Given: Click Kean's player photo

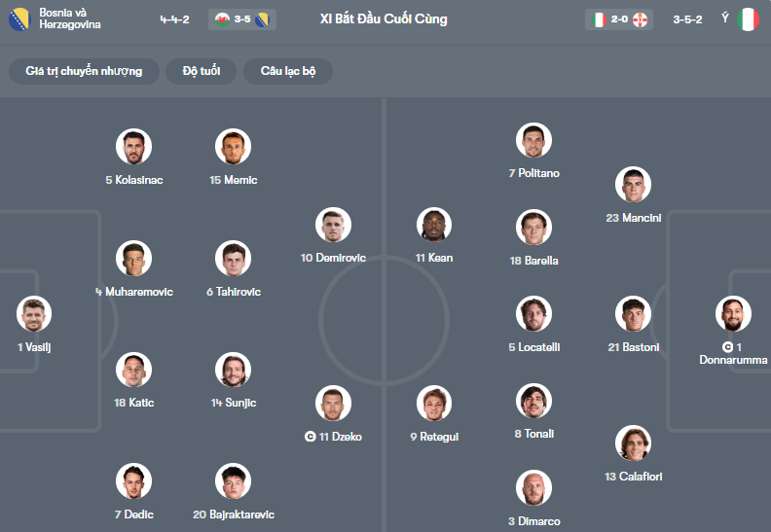Looking at the screenshot, I should pyautogui.click(x=434, y=225).
